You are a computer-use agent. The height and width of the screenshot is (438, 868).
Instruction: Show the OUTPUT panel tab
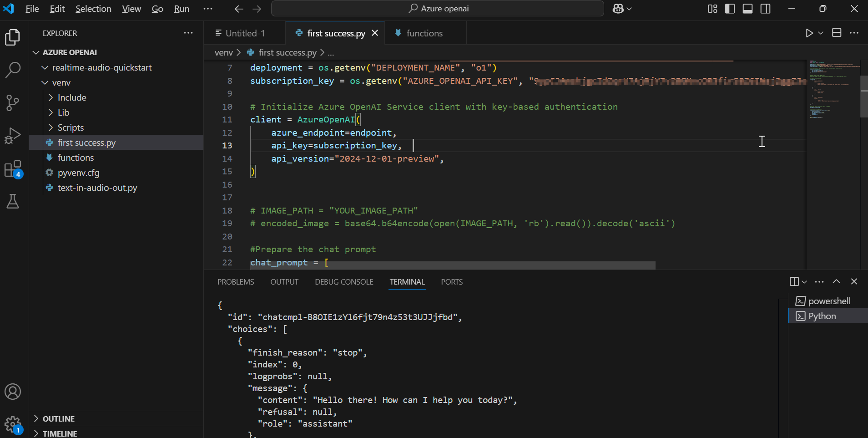284,282
